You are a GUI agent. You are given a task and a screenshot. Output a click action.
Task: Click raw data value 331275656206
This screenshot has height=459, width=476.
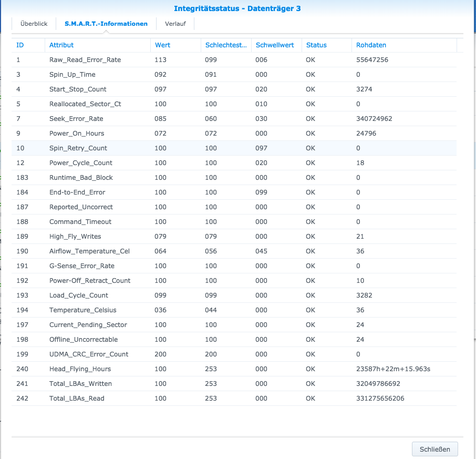tap(380, 399)
